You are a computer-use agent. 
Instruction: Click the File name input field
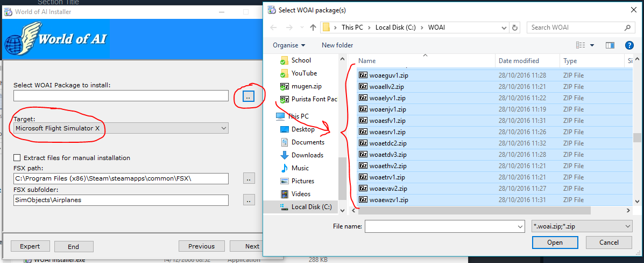440,226
